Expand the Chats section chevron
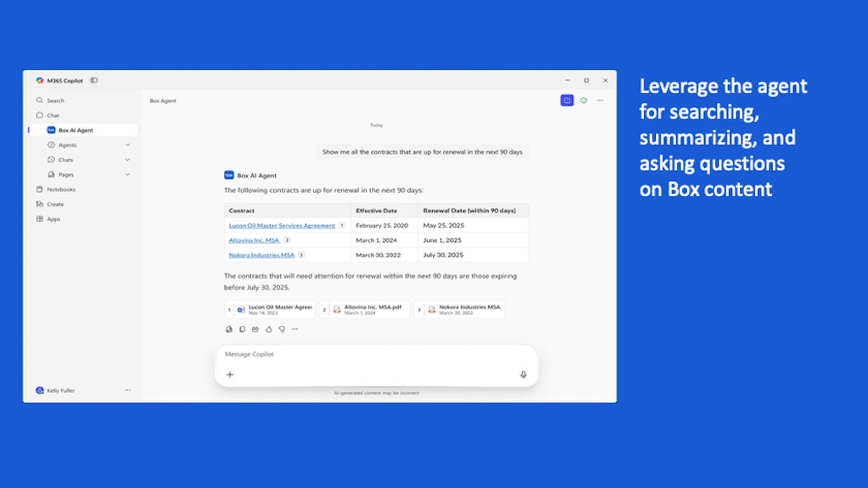The image size is (868, 488). (x=128, y=159)
